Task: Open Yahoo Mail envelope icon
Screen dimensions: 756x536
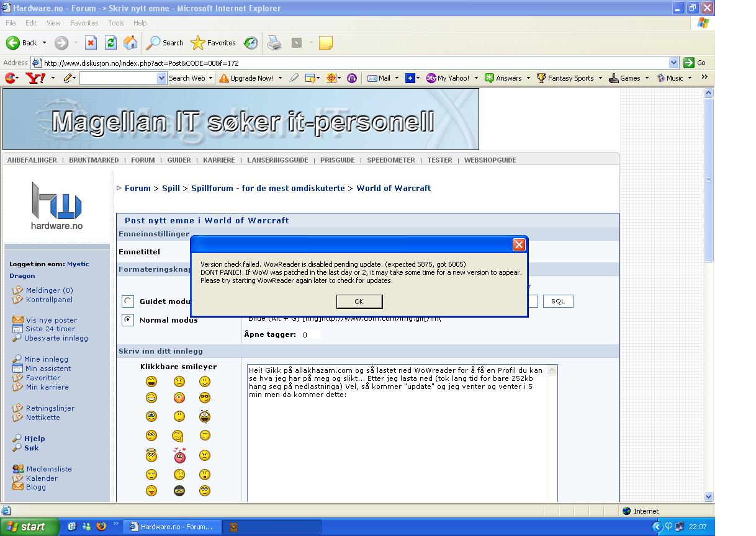Action: (x=372, y=78)
